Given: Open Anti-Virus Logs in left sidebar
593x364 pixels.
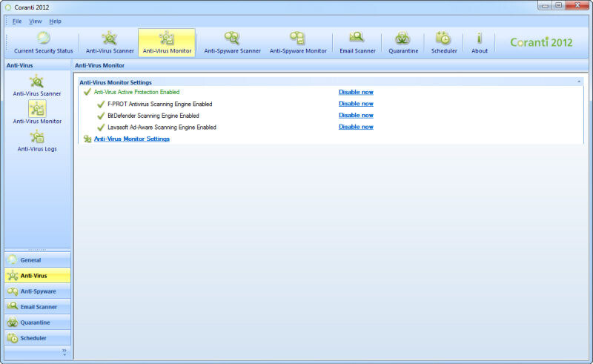Looking at the screenshot, I should pyautogui.click(x=37, y=141).
